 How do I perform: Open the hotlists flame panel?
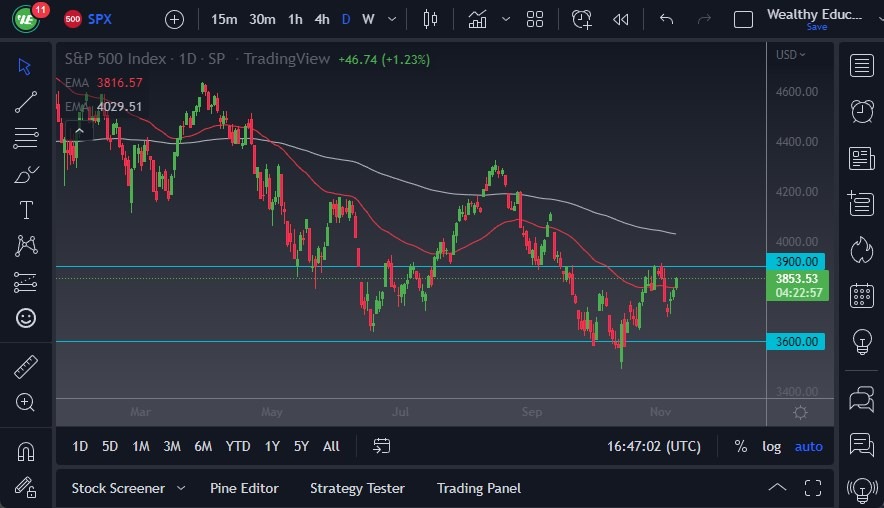[x=861, y=249]
